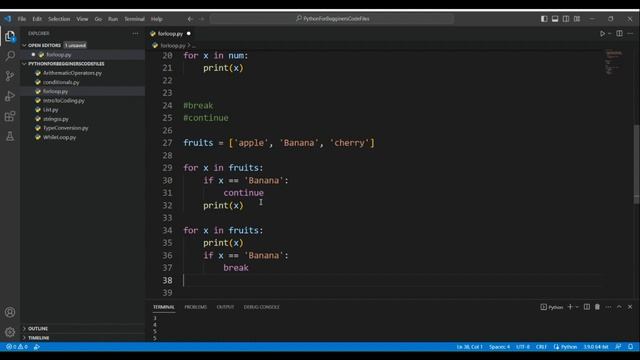The width and height of the screenshot is (640, 360).
Task: Toggle the secondary side bar layout icon
Action: pyautogui.click(x=566, y=19)
